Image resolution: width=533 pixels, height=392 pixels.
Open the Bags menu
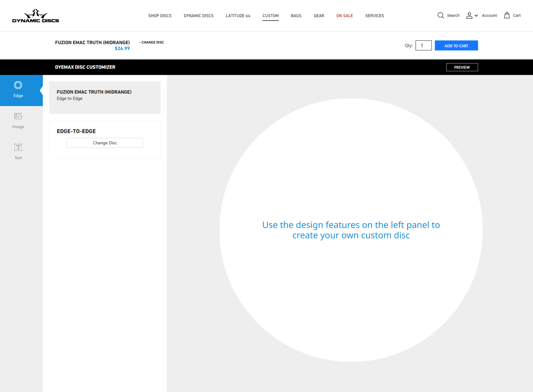point(296,16)
